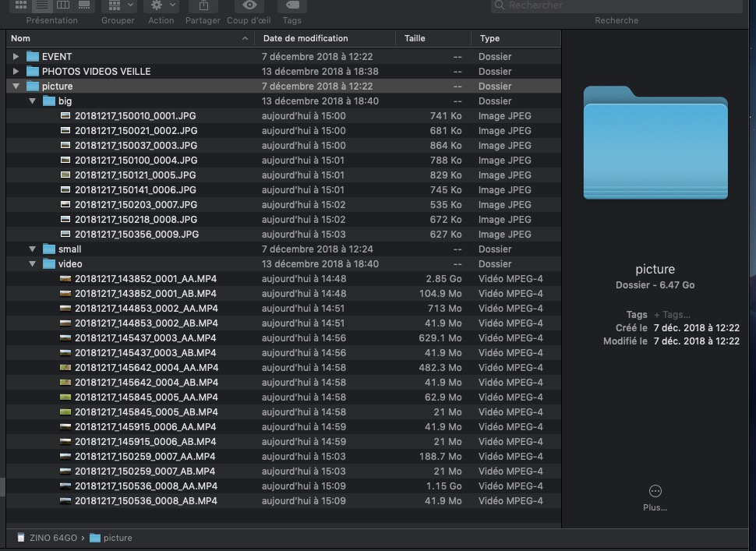Image resolution: width=756 pixels, height=551 pixels.
Task: Click the 2.85 Go size cell
Action: [443, 279]
